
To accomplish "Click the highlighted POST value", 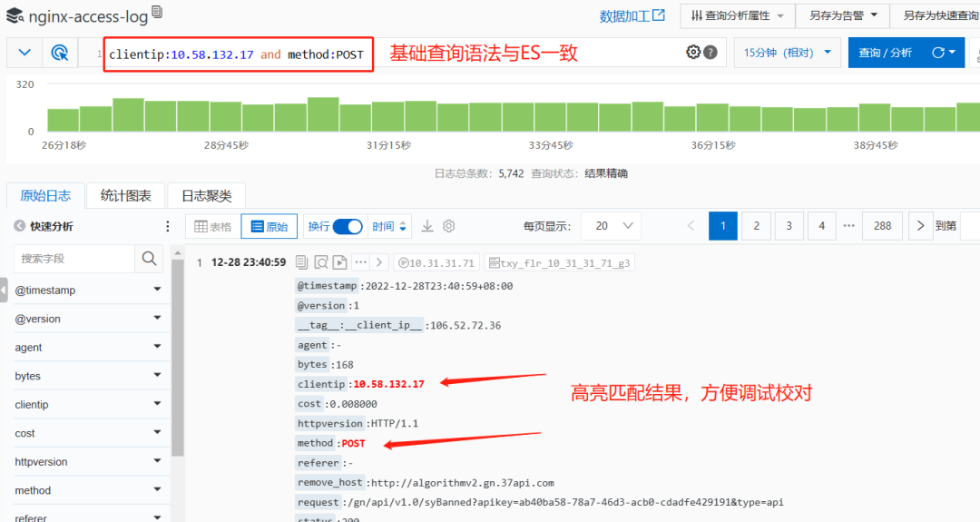I will pyautogui.click(x=353, y=443).
